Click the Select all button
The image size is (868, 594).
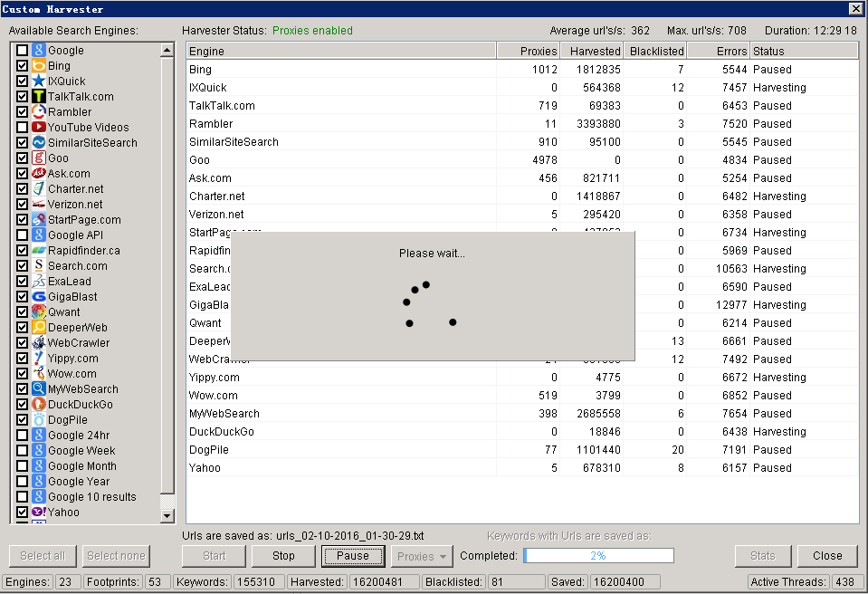pos(43,556)
